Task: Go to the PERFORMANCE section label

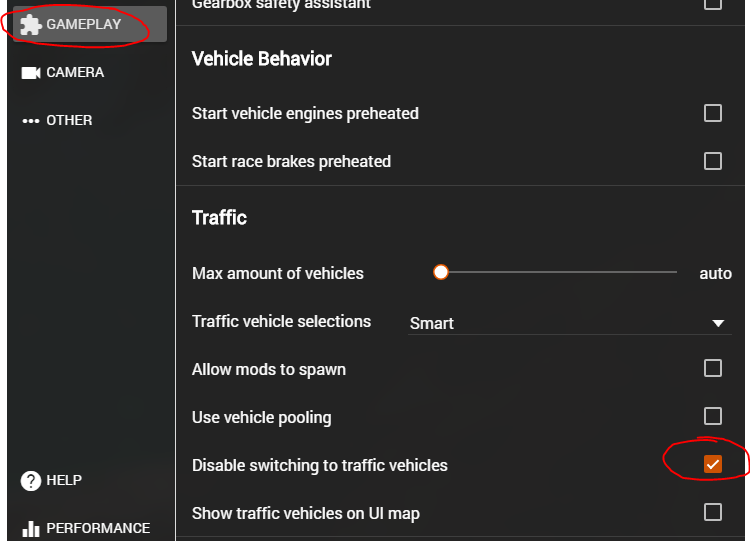Action: pos(98,528)
